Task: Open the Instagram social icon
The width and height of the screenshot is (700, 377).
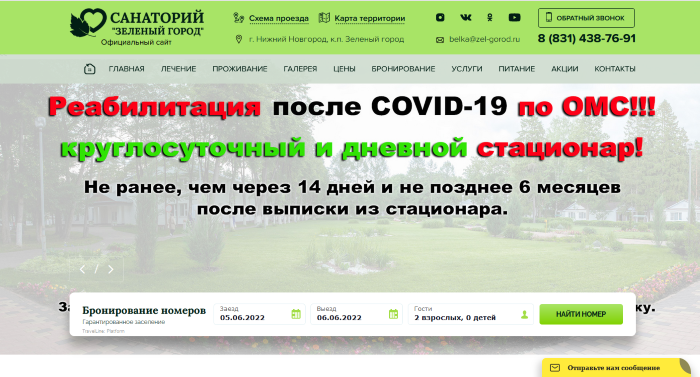Action: 440,17
